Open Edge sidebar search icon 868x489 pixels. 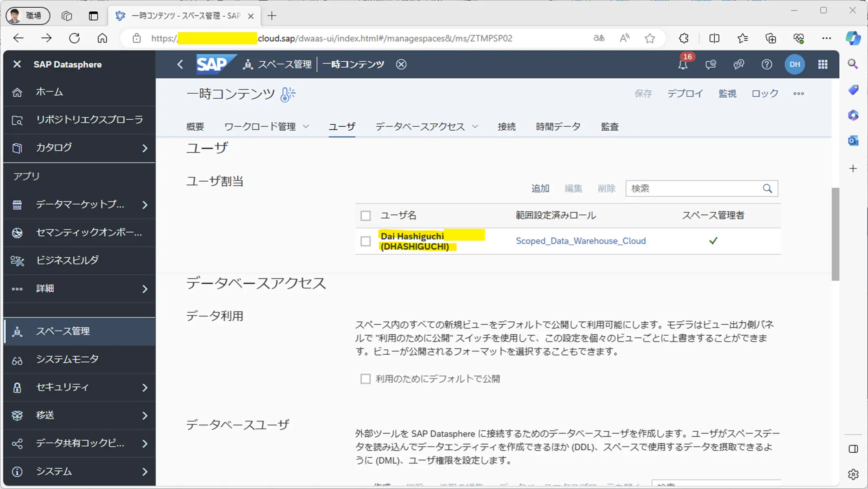pos(853,64)
